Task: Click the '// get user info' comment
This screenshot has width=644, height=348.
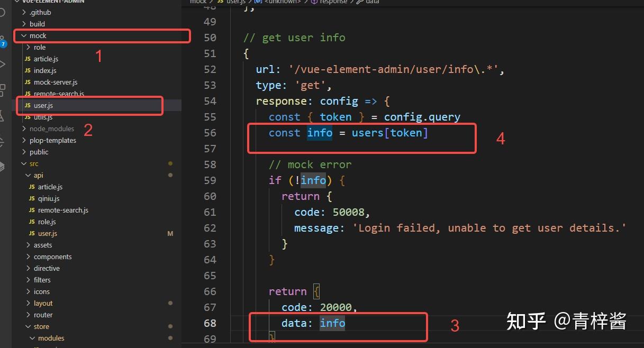Action: click(294, 38)
